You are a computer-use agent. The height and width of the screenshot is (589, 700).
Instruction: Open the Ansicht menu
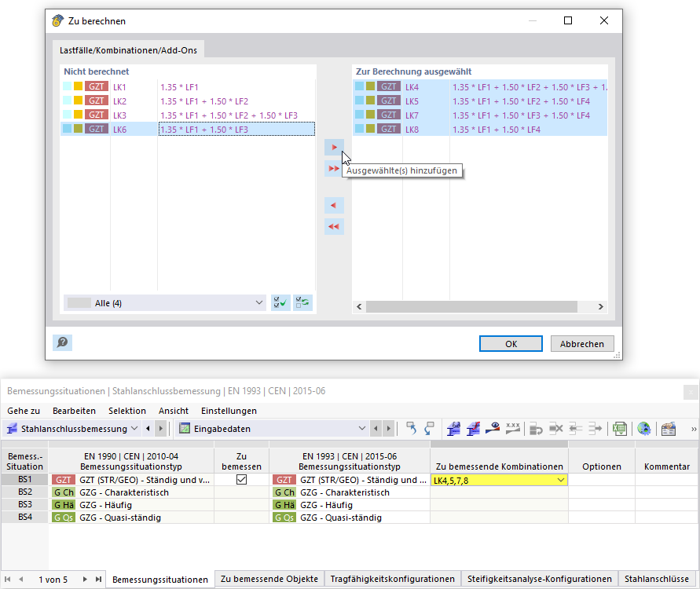coord(174,411)
